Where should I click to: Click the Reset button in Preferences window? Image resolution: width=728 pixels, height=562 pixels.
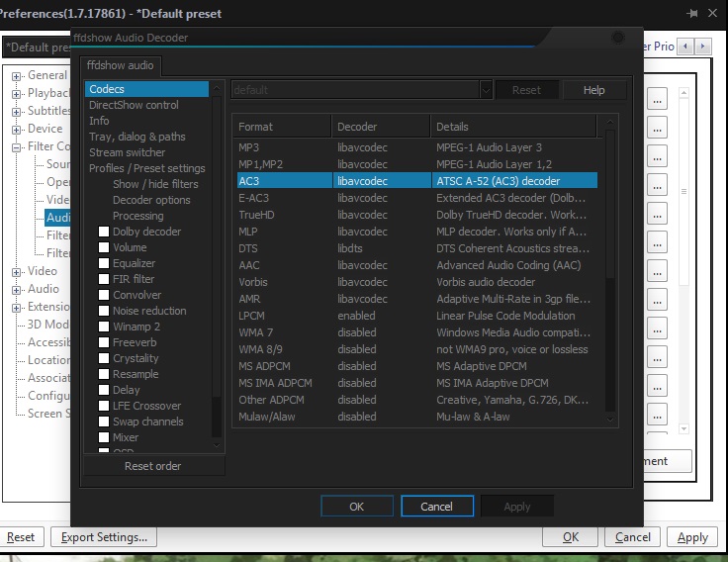pos(21,537)
